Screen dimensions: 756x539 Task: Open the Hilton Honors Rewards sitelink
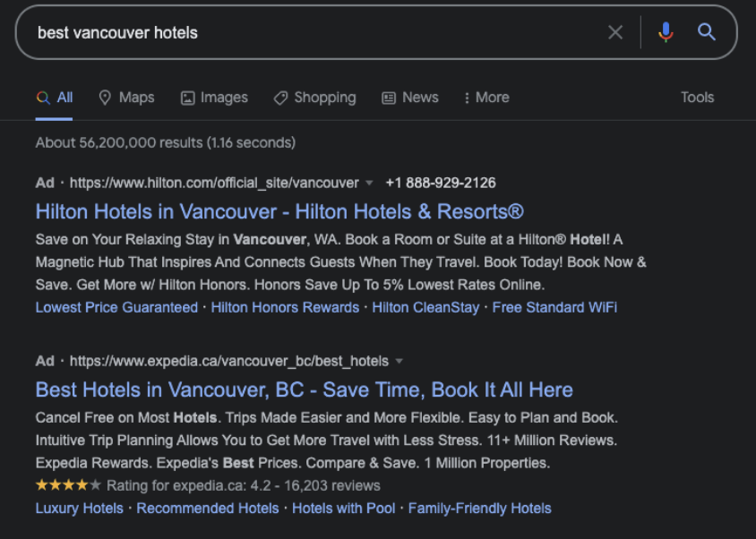point(285,307)
